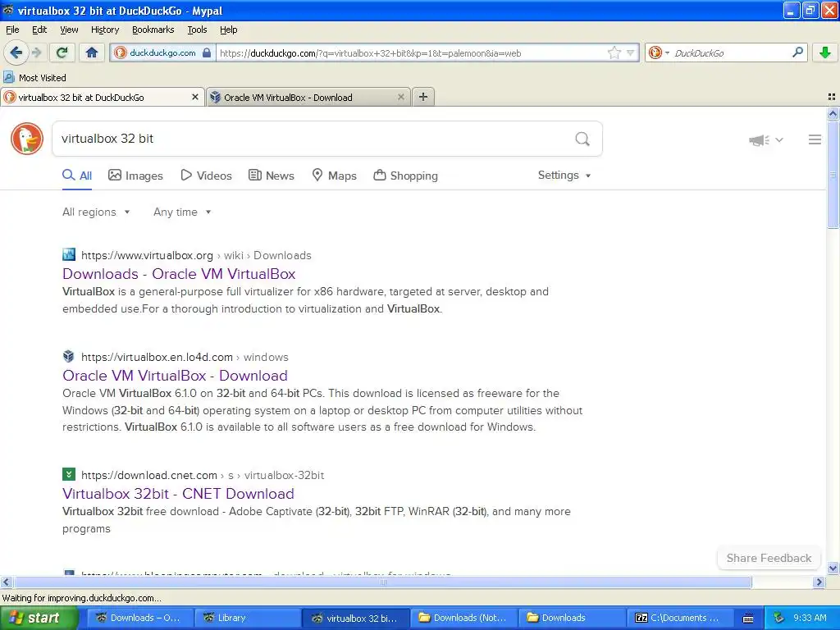Click the virtualbox.org result favicon

(69, 254)
